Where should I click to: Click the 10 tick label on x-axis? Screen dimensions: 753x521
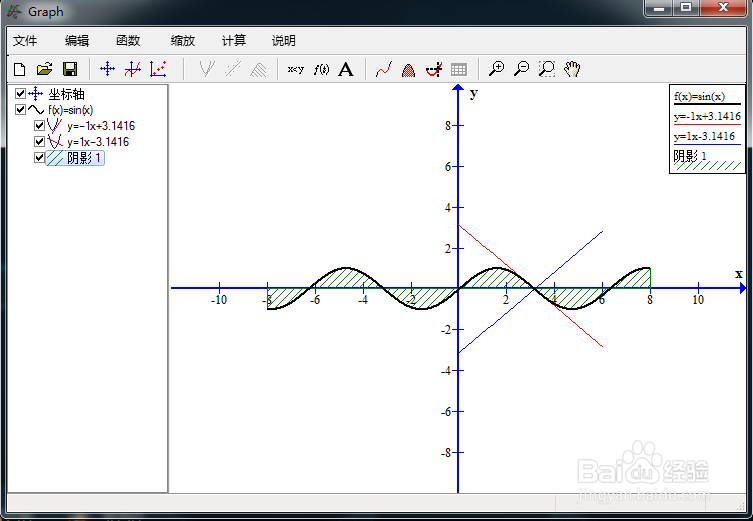coord(698,300)
